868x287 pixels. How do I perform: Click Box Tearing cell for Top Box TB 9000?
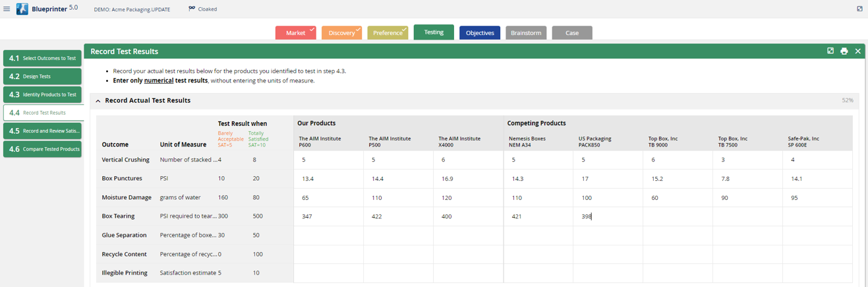[x=678, y=216]
